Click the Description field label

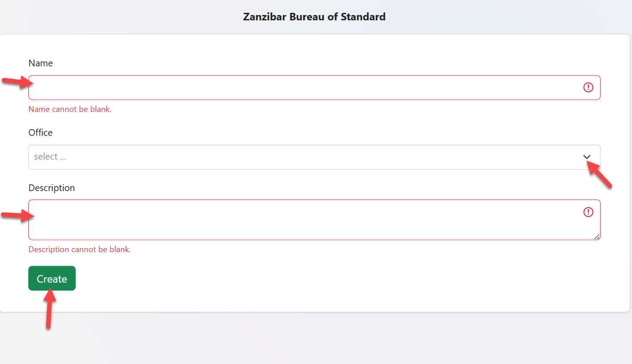[x=52, y=188]
